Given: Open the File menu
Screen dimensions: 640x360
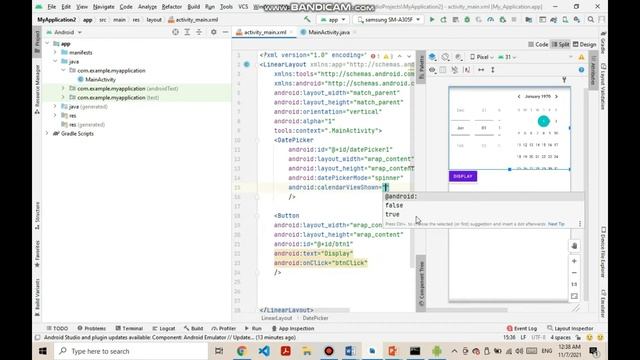Looking at the screenshot, I should (x=51, y=7).
